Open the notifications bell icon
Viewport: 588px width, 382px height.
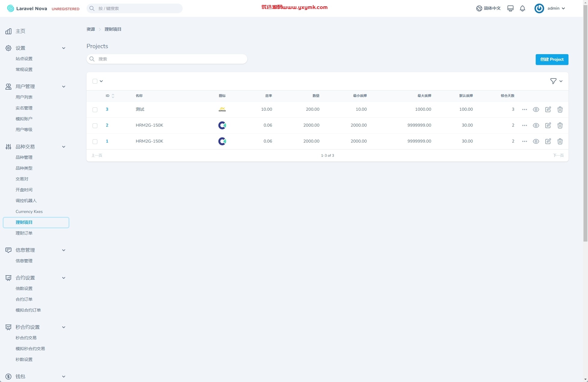tap(522, 8)
